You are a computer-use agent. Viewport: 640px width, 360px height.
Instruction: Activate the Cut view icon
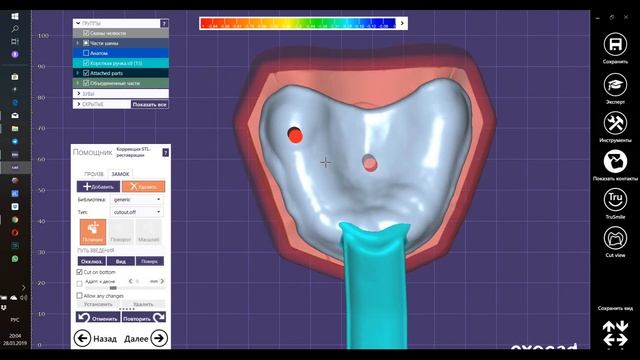pyautogui.click(x=615, y=238)
